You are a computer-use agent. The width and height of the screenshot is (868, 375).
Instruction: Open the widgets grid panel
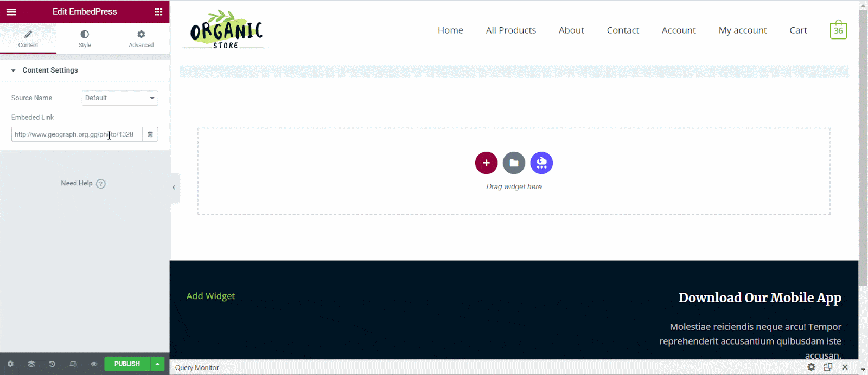(158, 12)
